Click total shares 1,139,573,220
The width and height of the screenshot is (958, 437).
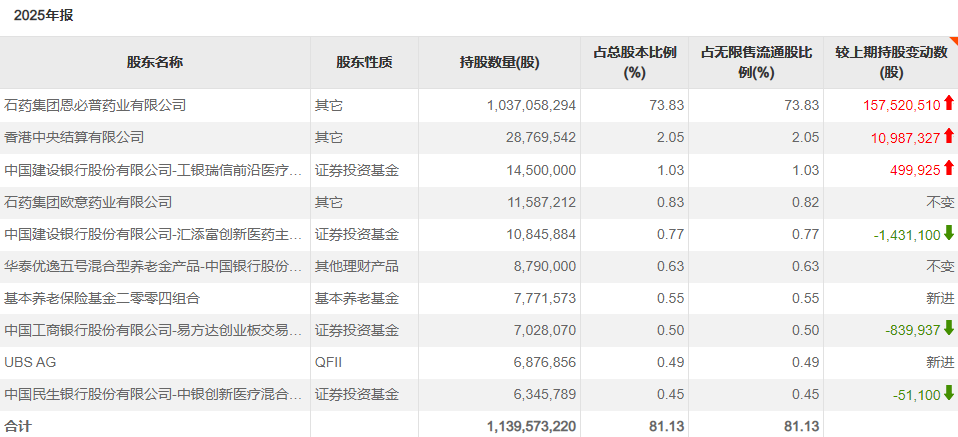coord(532,426)
